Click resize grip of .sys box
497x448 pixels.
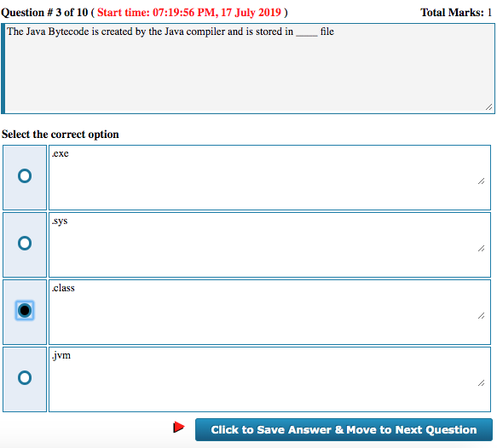481,248
